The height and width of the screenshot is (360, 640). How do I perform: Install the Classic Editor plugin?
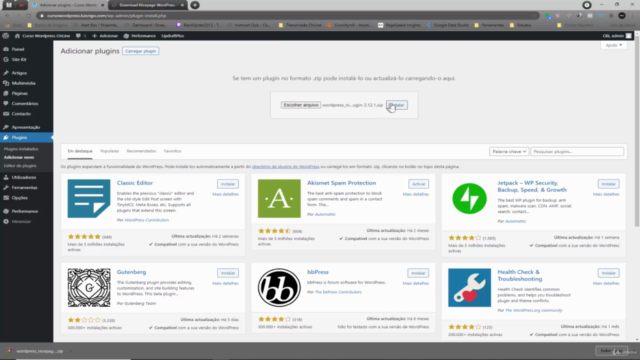pos(228,184)
